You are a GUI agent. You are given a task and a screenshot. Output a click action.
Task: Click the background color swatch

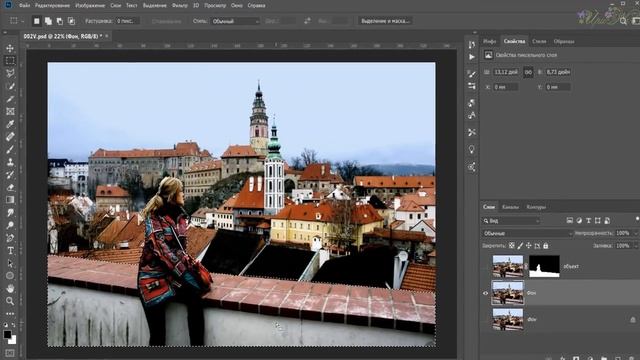13,340
